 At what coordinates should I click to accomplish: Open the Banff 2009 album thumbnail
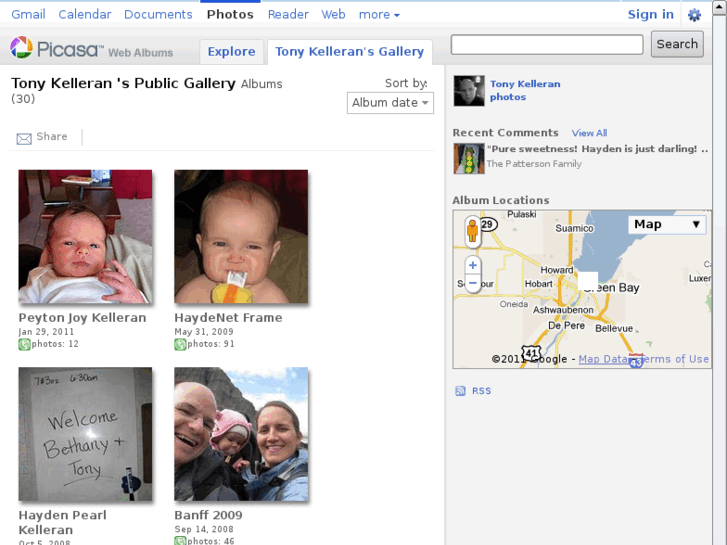click(241, 434)
